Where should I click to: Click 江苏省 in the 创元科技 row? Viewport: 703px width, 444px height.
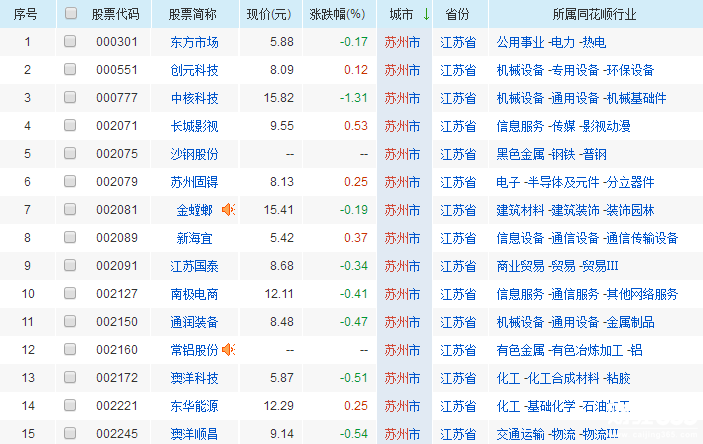coord(458,70)
